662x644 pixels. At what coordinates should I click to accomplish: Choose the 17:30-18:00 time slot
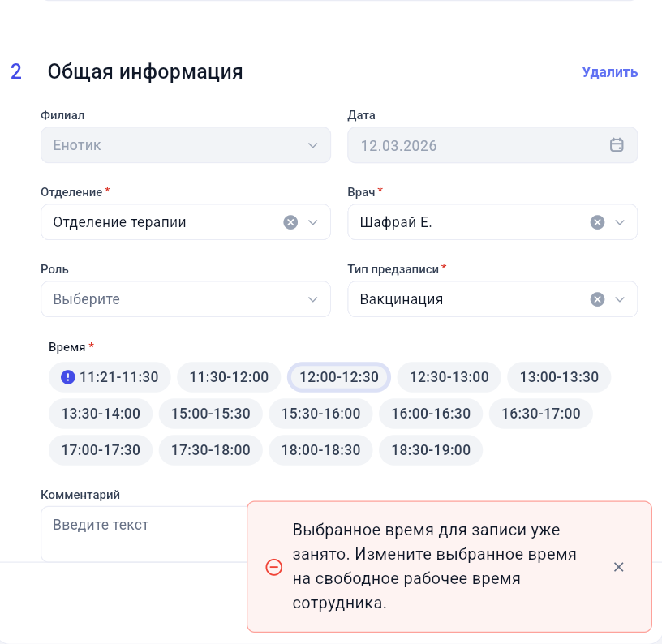coord(211,450)
